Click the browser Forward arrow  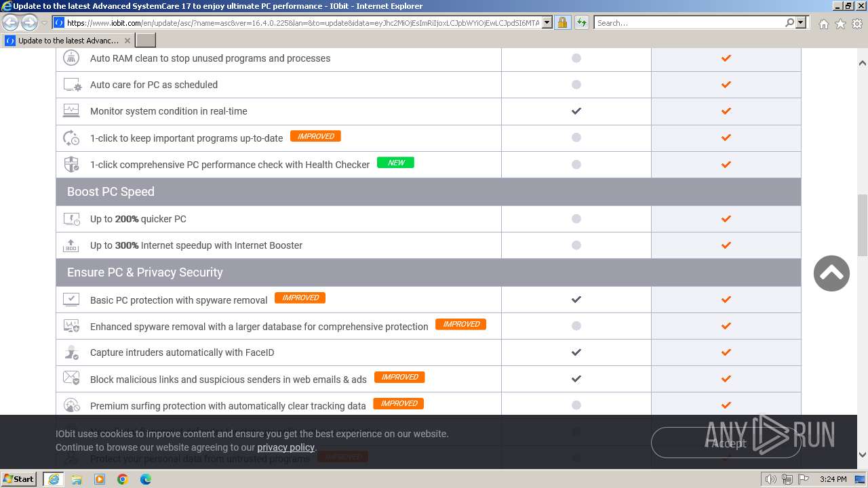29,22
